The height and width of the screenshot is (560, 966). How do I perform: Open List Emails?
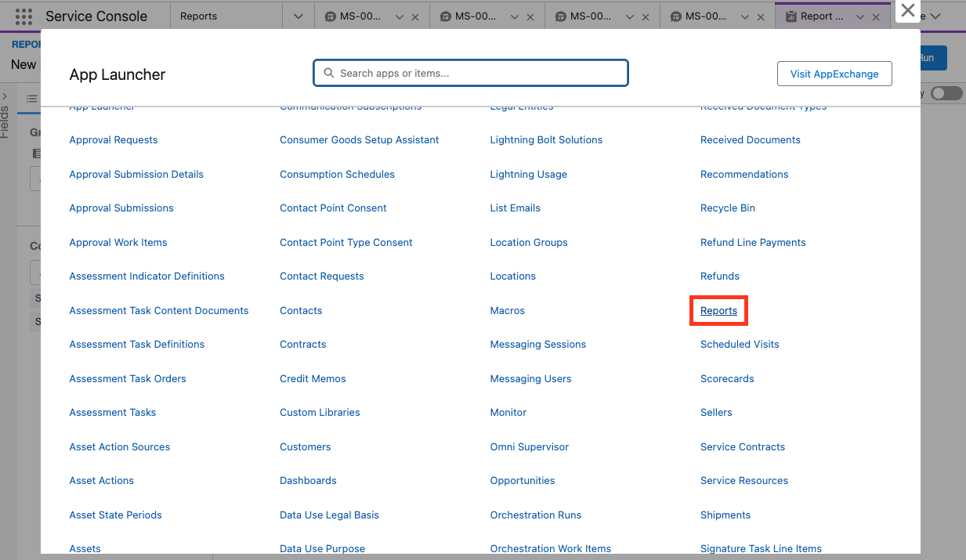[516, 208]
